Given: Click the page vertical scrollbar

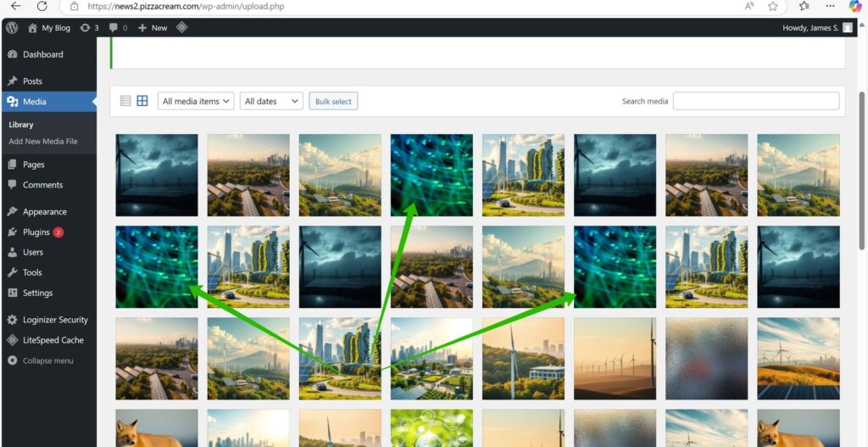Looking at the screenshot, I should pyautogui.click(x=862, y=170).
